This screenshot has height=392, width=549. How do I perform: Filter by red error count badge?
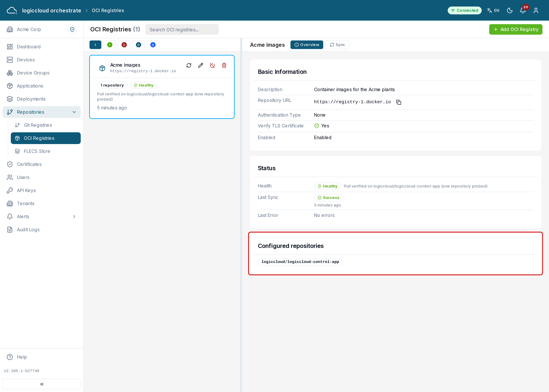(124, 45)
